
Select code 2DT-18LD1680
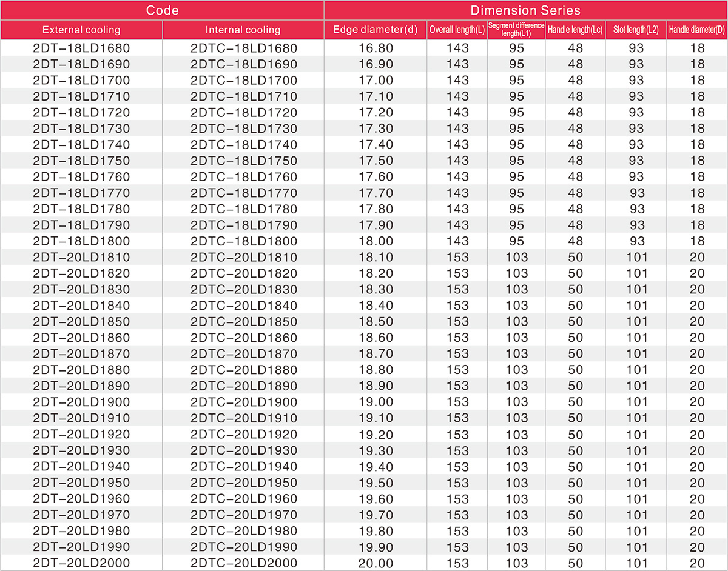click(81, 48)
